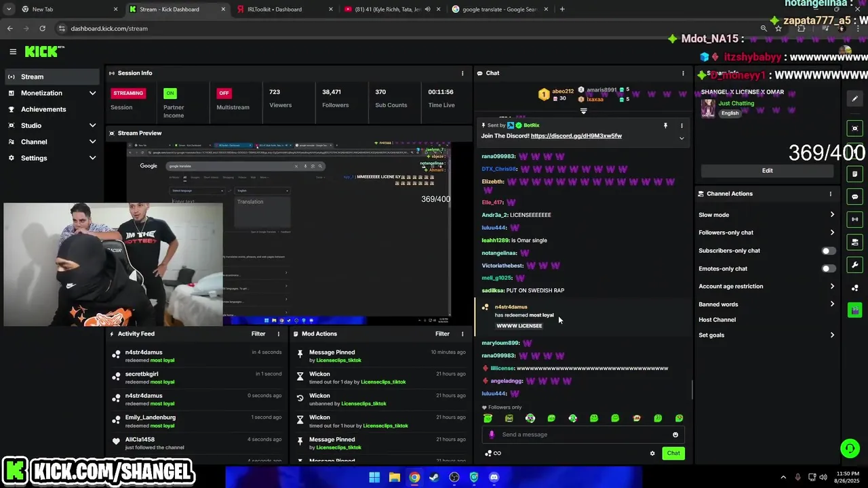
Task: Click the Windows Start button
Action: coord(374,477)
